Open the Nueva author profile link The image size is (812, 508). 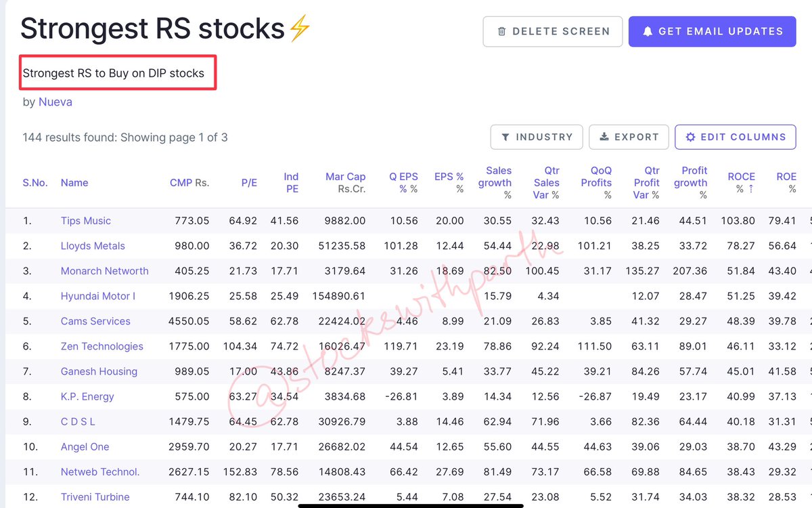55,102
